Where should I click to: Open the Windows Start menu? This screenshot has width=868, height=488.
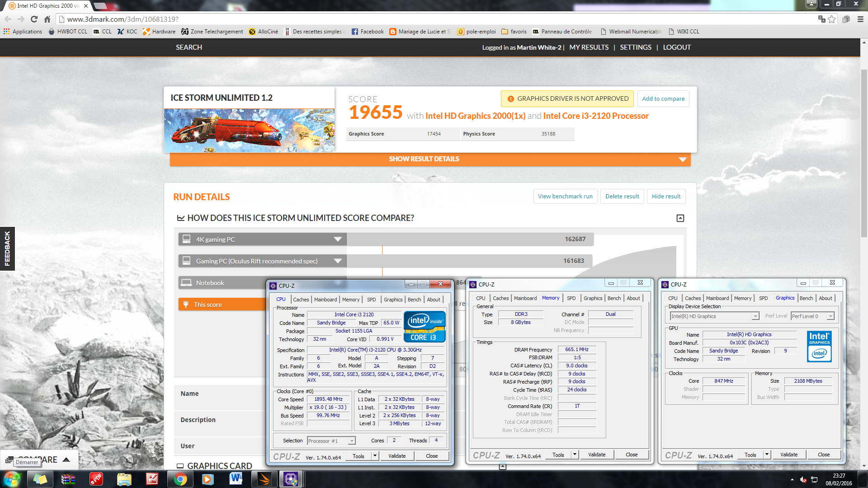[12, 479]
